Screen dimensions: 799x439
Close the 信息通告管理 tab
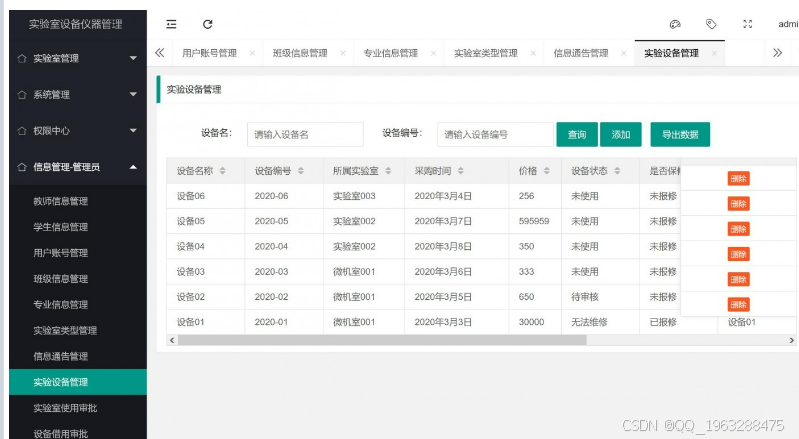click(624, 53)
